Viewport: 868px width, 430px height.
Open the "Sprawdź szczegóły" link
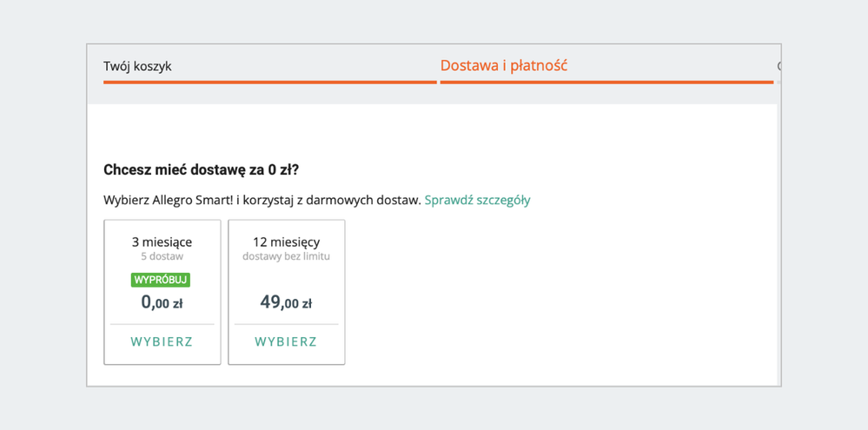pos(477,200)
